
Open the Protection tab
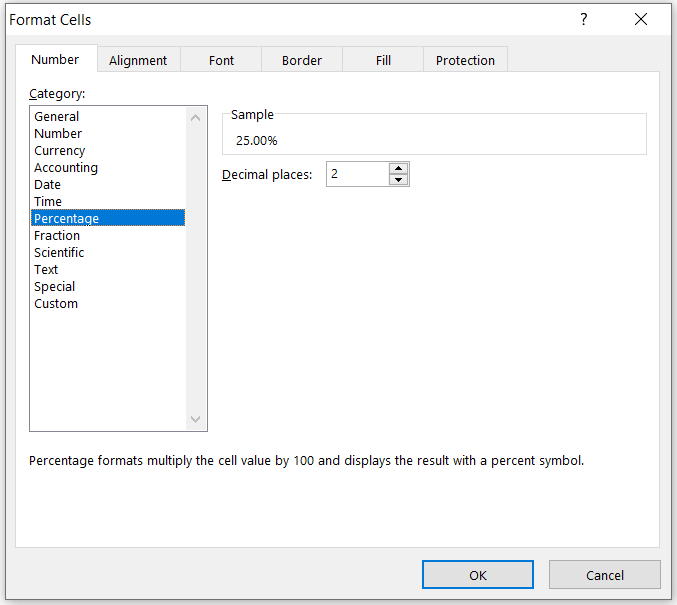pos(465,60)
